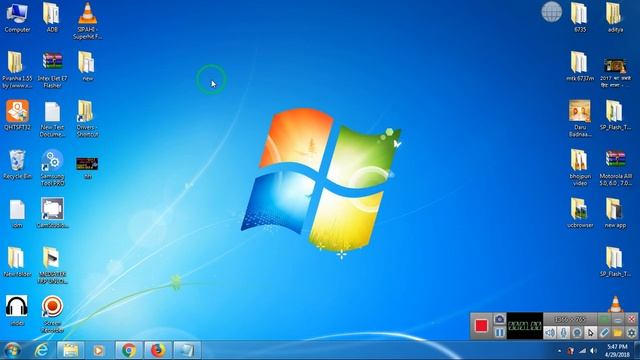Open volume control in system tray
Image resolution: width=640 pixels, height=360 pixels.
[x=593, y=351]
